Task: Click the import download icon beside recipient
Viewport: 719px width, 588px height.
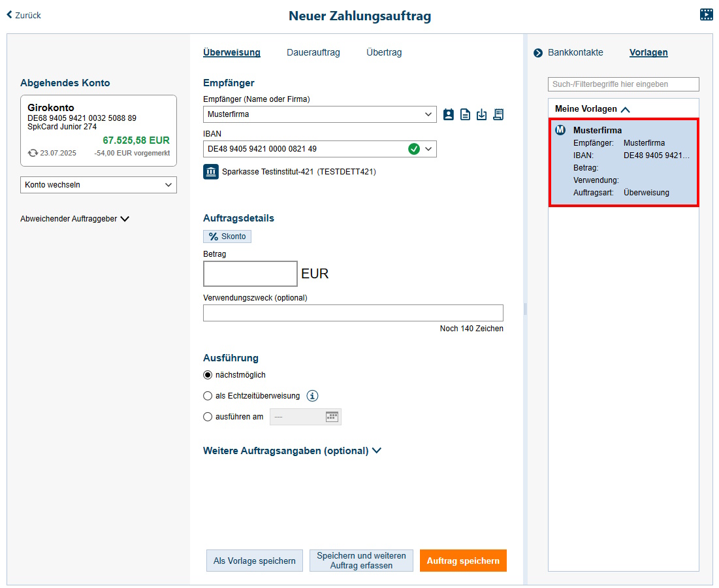Action: (x=482, y=115)
